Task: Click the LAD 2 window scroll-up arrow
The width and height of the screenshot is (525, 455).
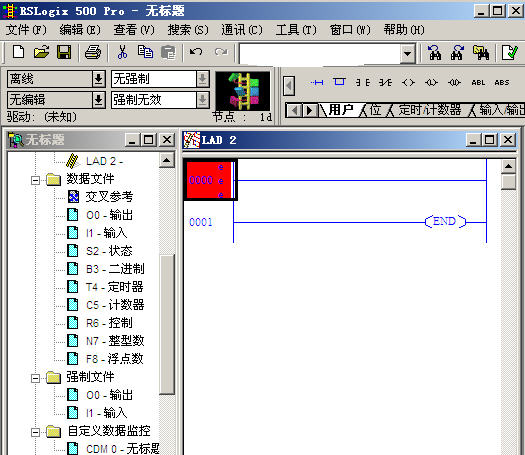Action: pyautogui.click(x=509, y=166)
